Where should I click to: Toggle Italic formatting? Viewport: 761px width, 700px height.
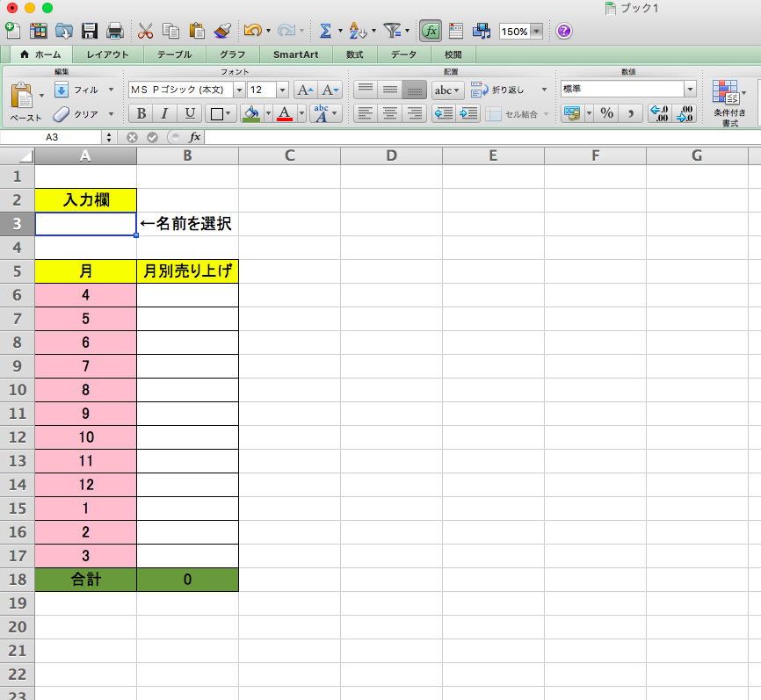point(164,113)
